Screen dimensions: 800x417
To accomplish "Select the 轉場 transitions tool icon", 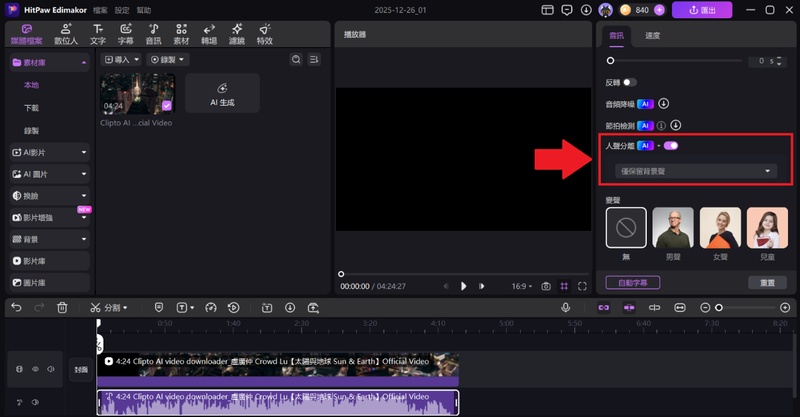I will (x=210, y=34).
